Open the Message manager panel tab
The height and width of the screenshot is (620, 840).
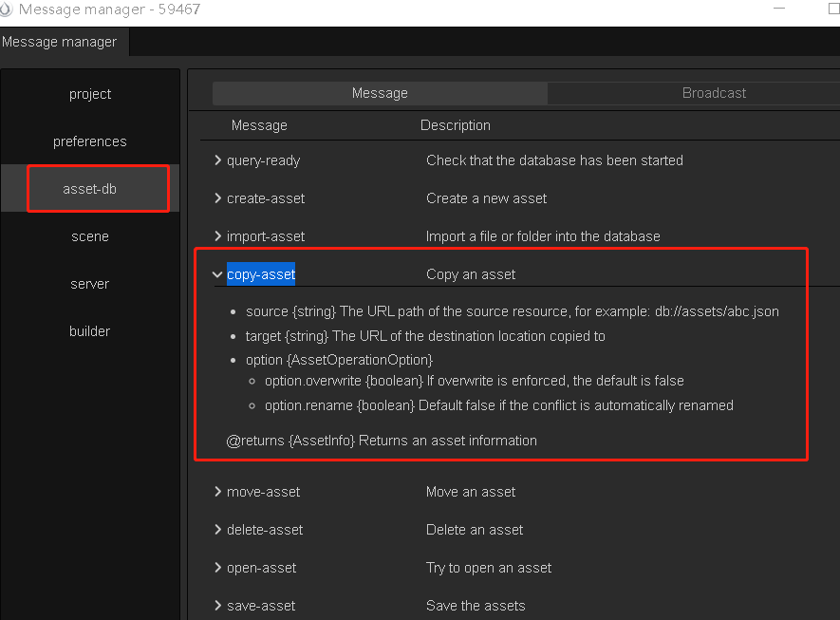(60, 42)
